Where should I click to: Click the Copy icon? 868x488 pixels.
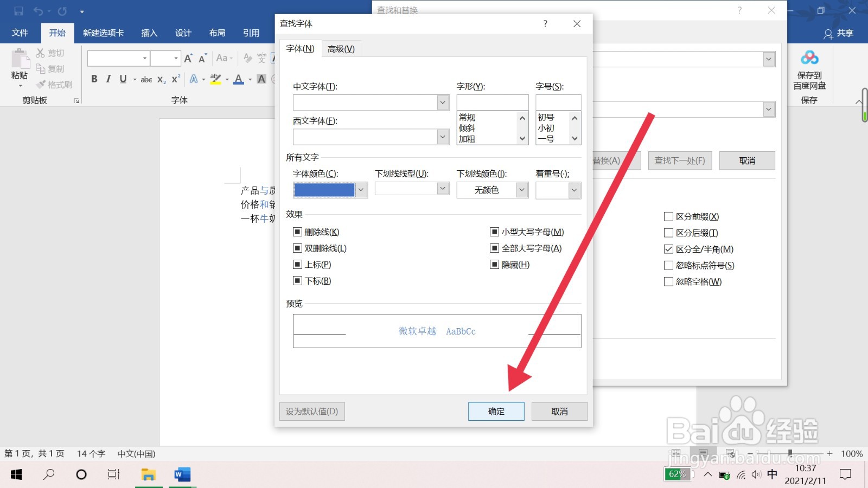41,68
